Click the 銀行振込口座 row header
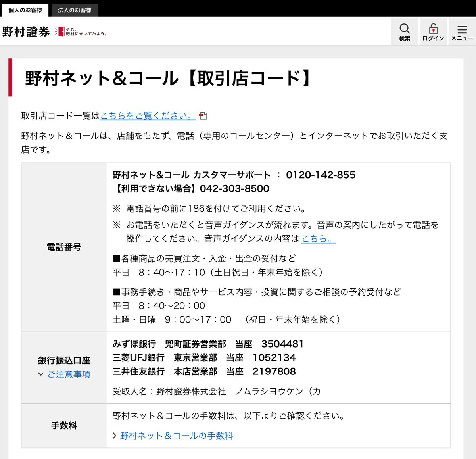The width and height of the screenshot is (476, 459). click(64, 368)
